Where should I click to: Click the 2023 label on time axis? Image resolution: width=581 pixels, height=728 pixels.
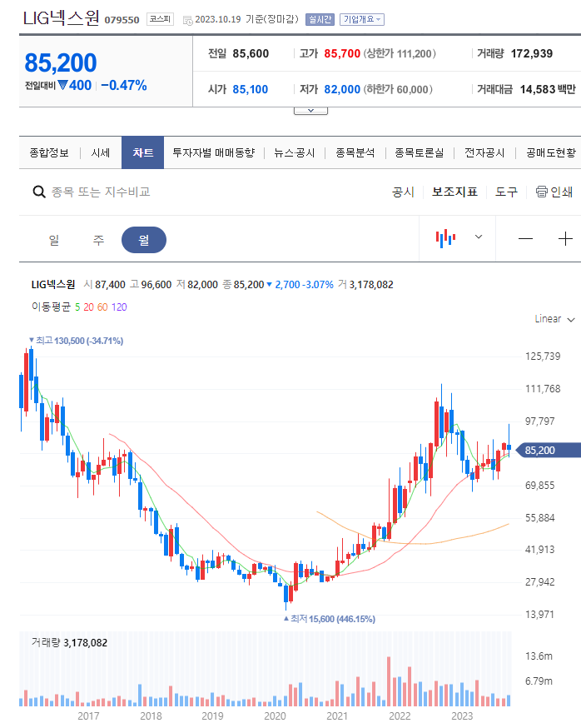click(462, 716)
